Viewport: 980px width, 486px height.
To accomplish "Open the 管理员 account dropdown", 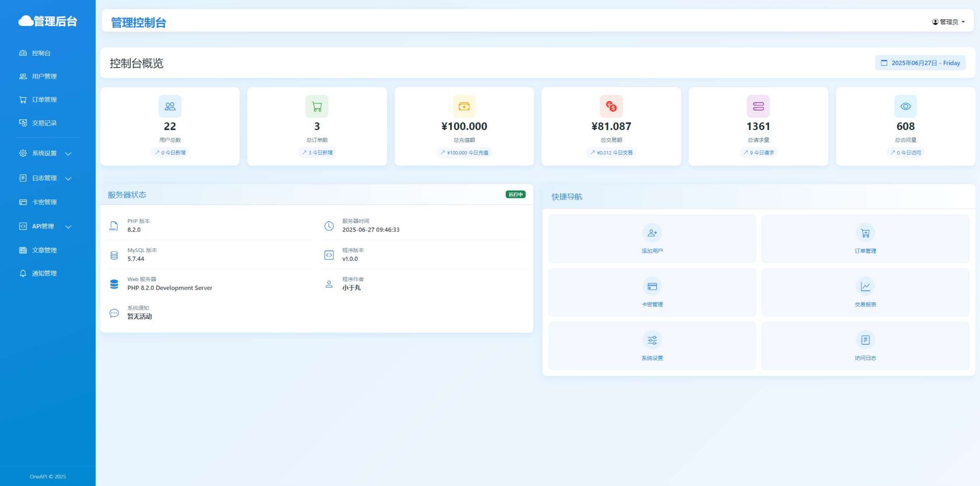I will pos(948,22).
